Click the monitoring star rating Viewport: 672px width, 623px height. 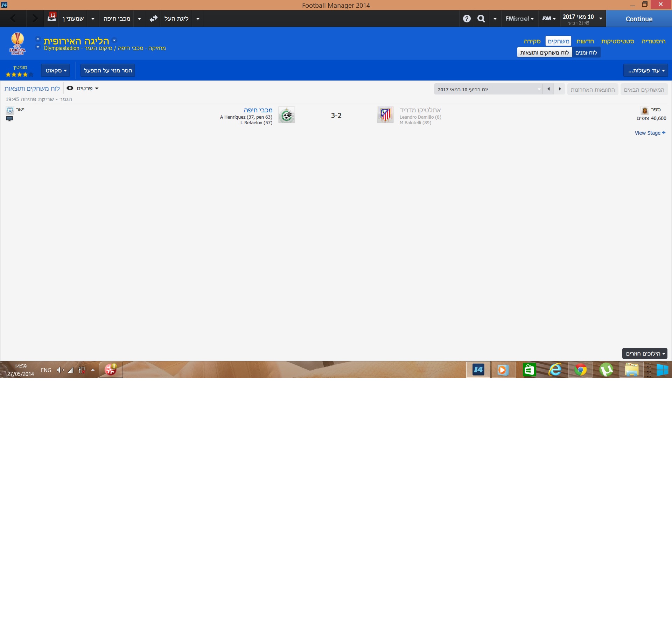point(19,74)
